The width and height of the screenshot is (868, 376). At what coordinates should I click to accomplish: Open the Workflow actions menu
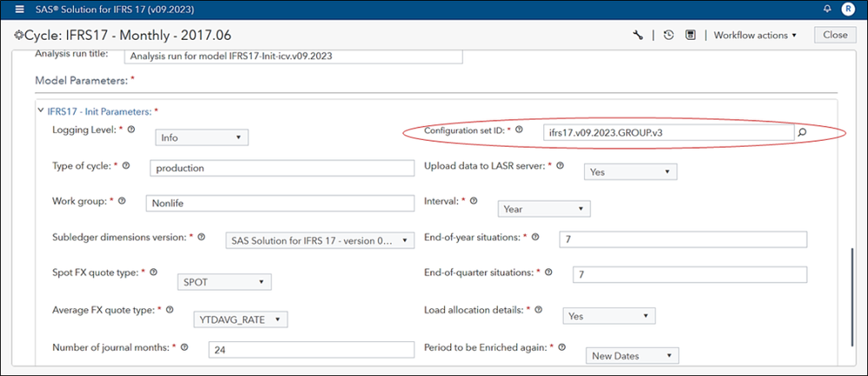[x=755, y=36]
